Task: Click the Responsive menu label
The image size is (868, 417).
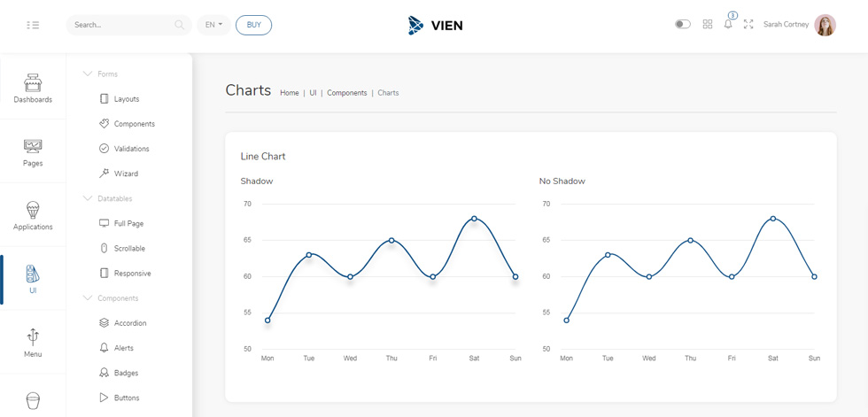Action: (132, 274)
